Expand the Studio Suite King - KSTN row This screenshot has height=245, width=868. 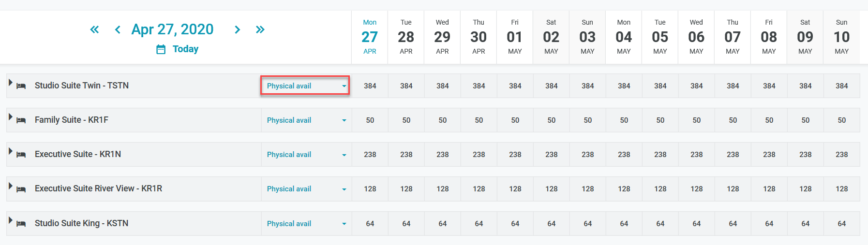[10, 220]
